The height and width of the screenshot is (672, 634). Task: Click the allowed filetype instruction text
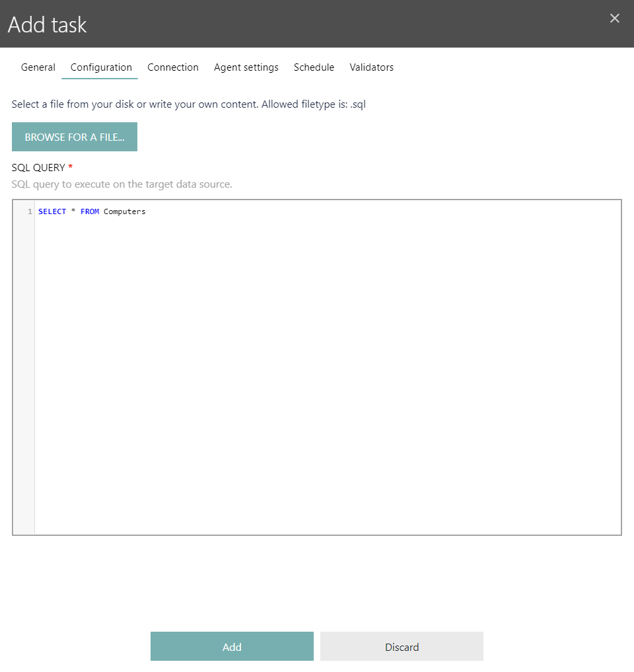[188, 104]
